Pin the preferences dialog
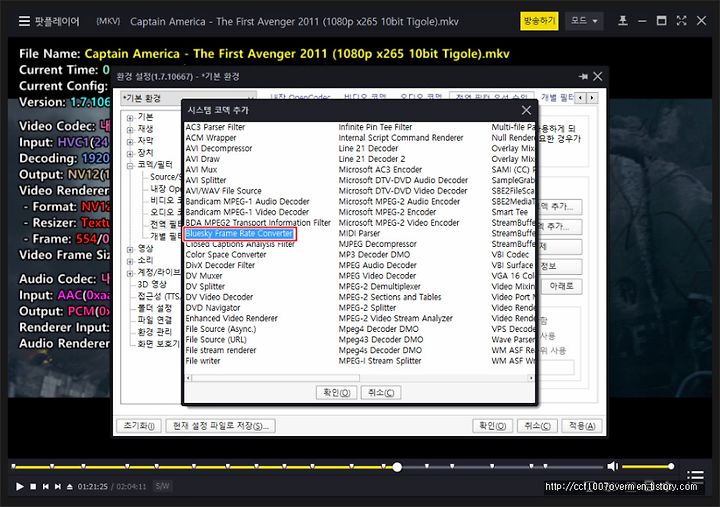Viewport: 720px width, 507px height. coord(583,77)
